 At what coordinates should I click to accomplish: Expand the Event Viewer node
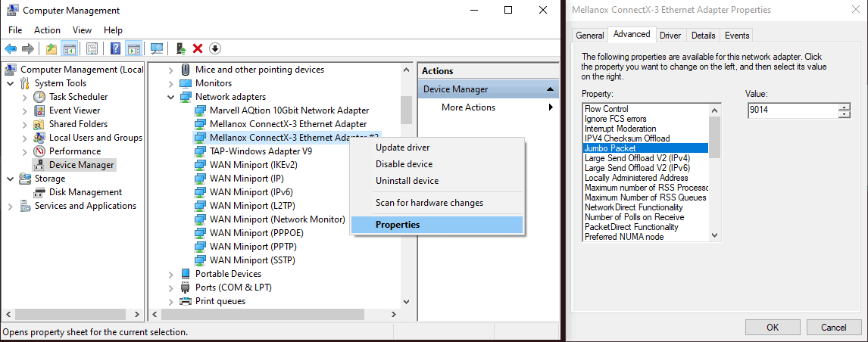(25, 110)
